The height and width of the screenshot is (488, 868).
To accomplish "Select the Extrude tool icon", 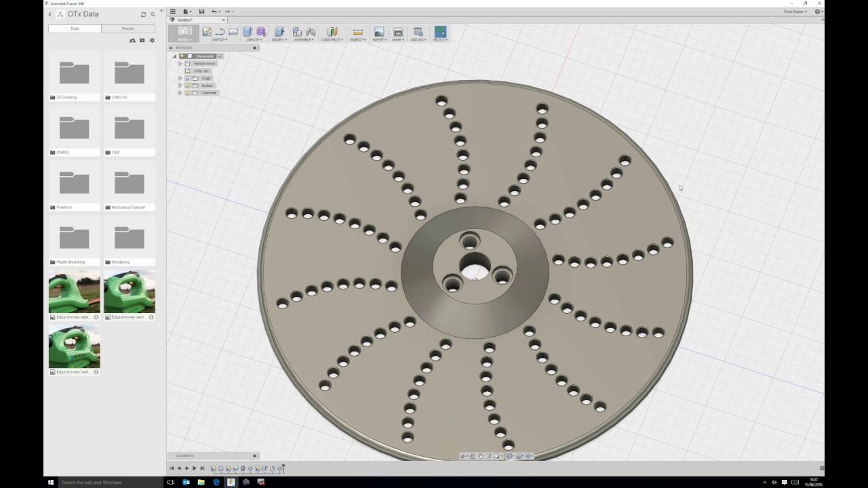I will point(248,32).
